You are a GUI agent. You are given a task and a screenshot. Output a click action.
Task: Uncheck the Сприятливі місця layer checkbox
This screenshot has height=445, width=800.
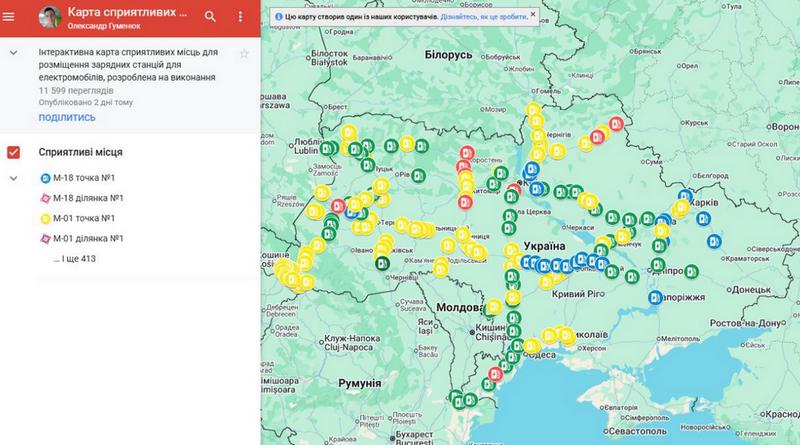pos(14,152)
